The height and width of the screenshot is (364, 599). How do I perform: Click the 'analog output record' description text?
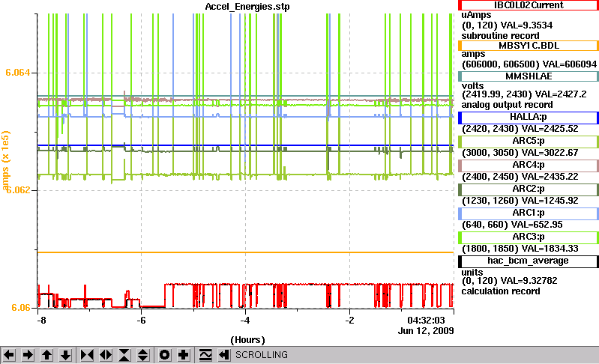[507, 105]
